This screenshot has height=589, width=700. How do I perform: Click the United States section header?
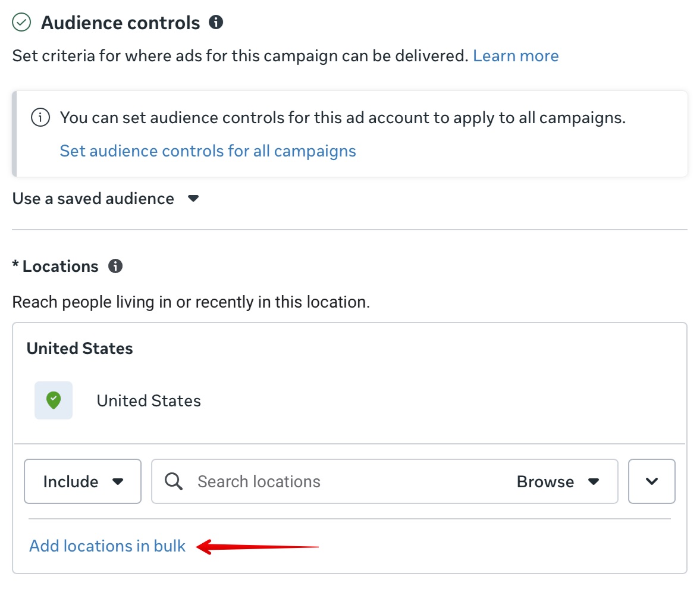pyautogui.click(x=79, y=348)
